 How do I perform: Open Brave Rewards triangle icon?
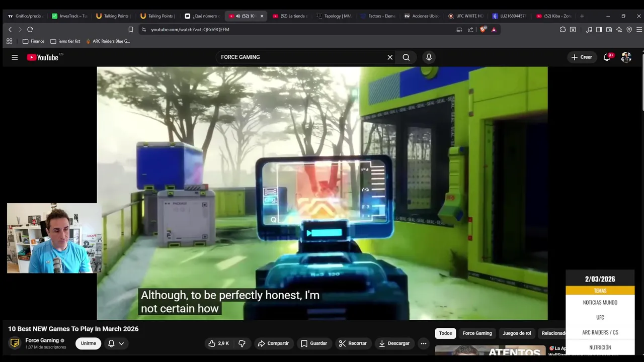[x=494, y=30]
